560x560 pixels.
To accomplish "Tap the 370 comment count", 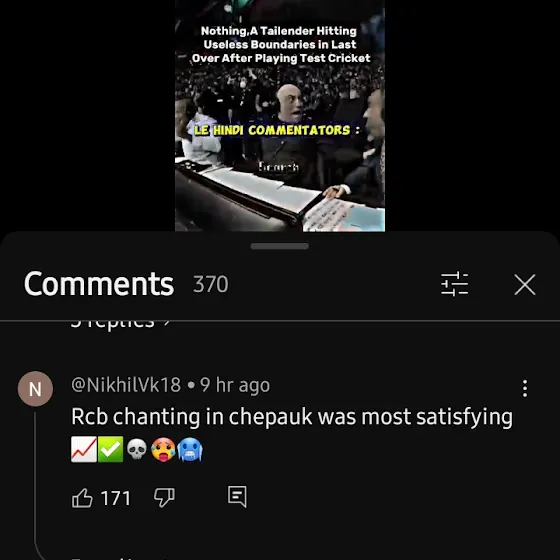I will [210, 284].
